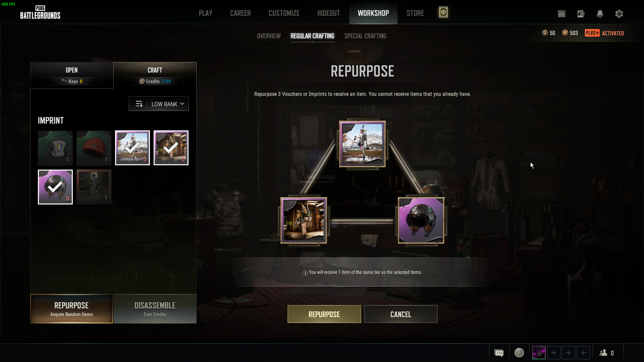Click the crate icon next to Store
This screenshot has width=644, height=362.
[x=443, y=12]
